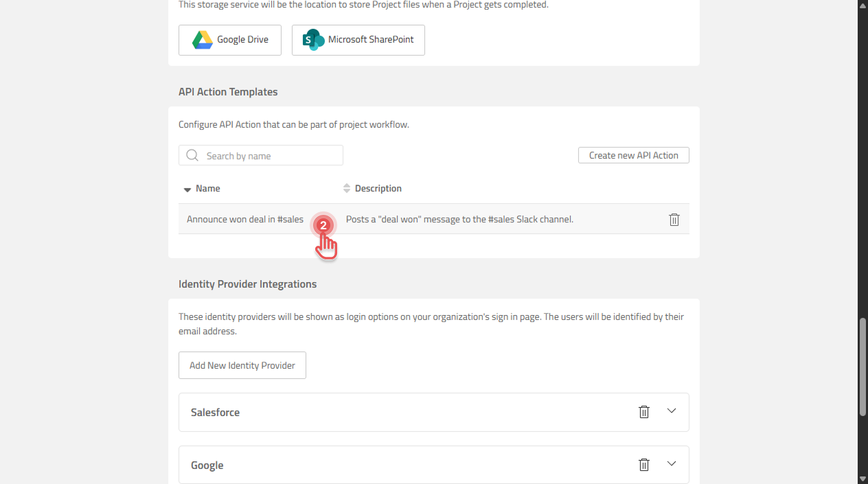The height and width of the screenshot is (484, 868).
Task: Click the page scrollbar down arrow
Action: coord(863,479)
